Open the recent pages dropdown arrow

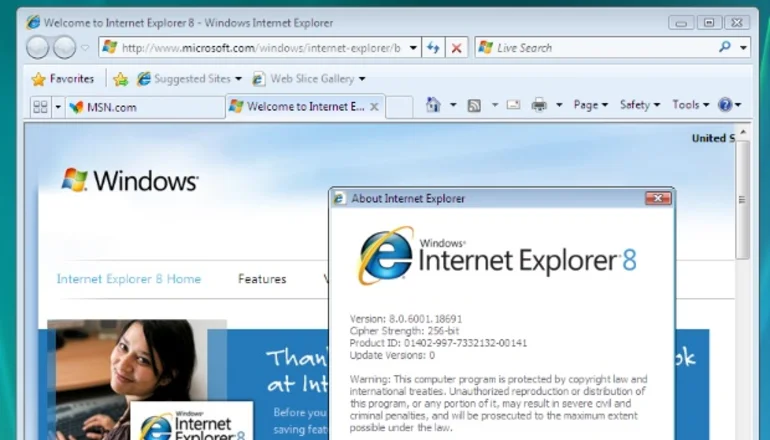[x=85, y=48]
